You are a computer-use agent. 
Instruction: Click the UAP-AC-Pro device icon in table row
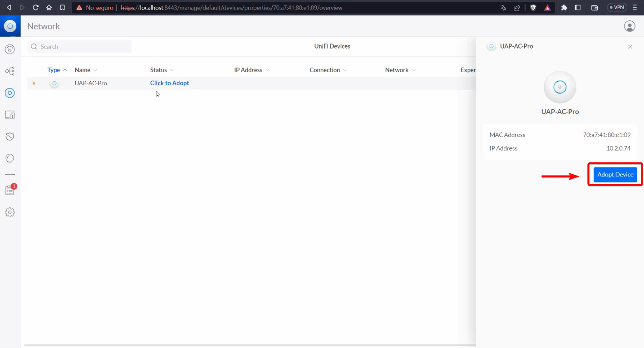click(x=54, y=83)
